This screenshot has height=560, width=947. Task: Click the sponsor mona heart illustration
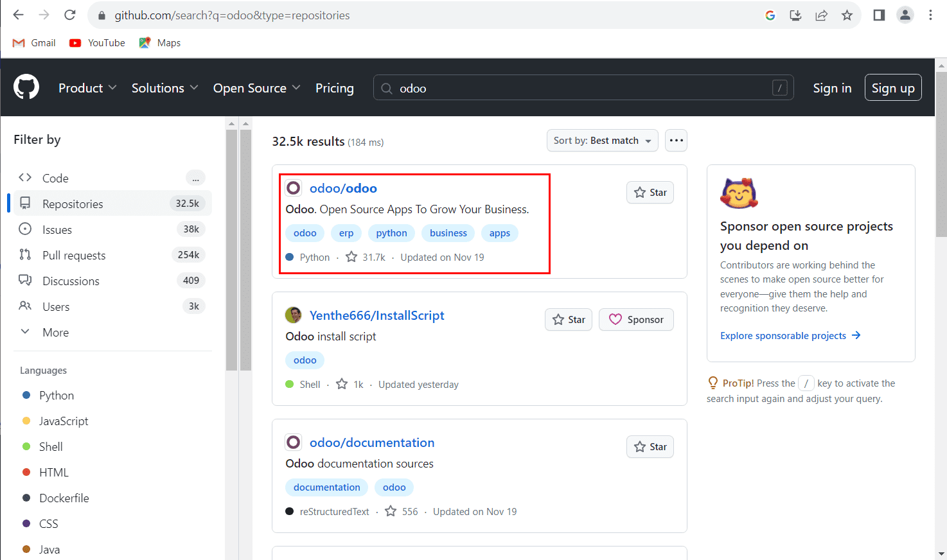pos(739,193)
